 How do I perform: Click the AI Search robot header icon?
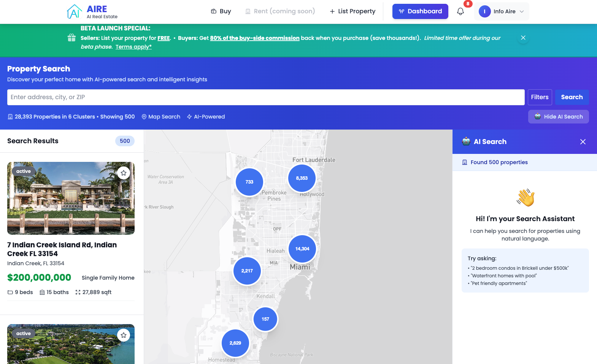click(466, 141)
